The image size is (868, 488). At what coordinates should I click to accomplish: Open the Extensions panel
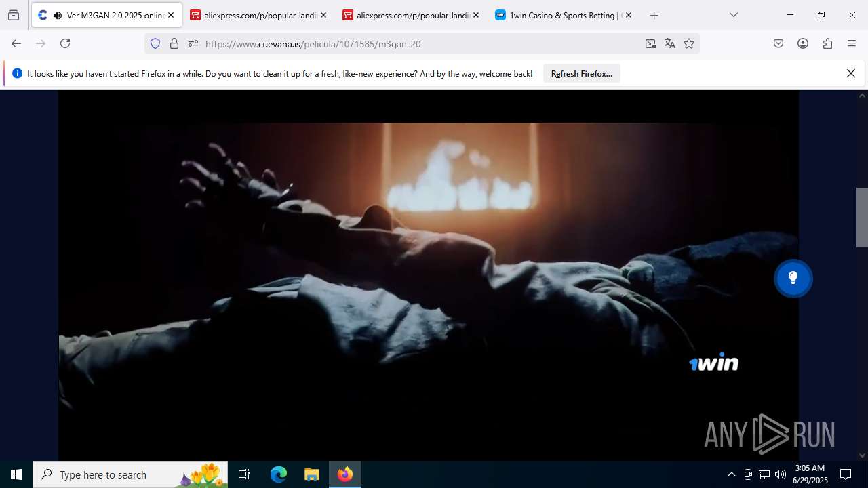pyautogui.click(x=827, y=43)
